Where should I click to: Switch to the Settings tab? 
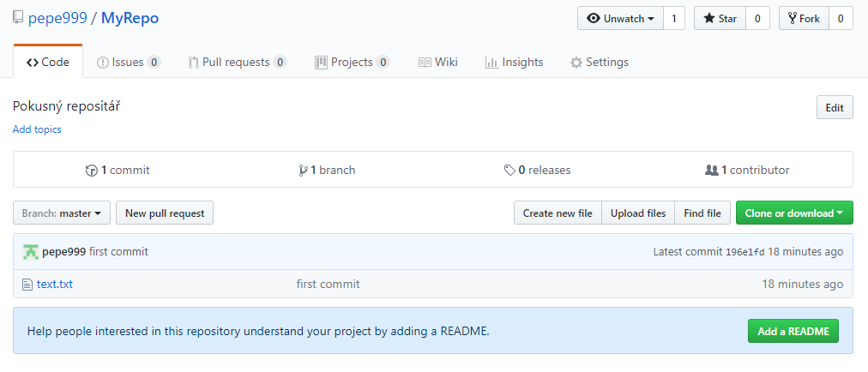[600, 62]
